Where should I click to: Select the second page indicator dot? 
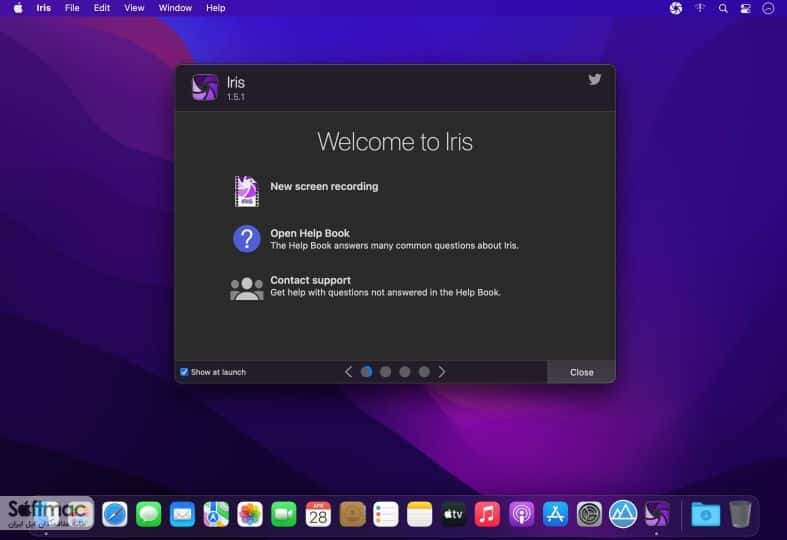(385, 372)
